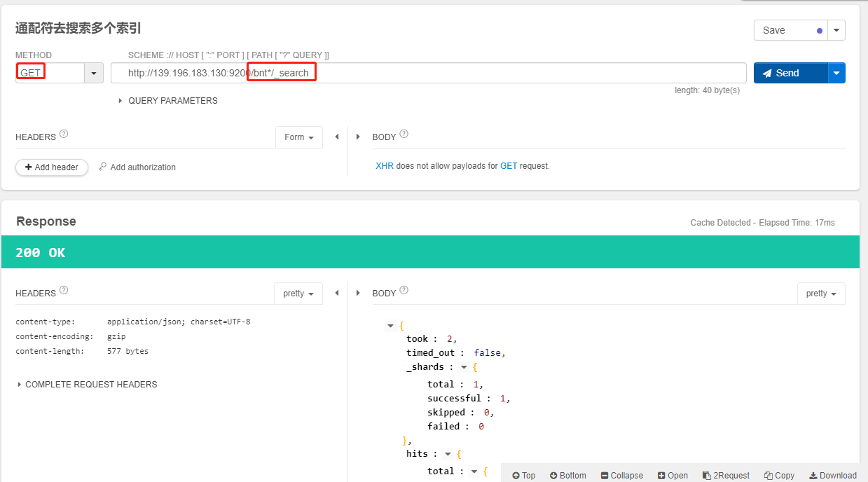Add authorization to the request
The image size is (868, 482).
137,167
